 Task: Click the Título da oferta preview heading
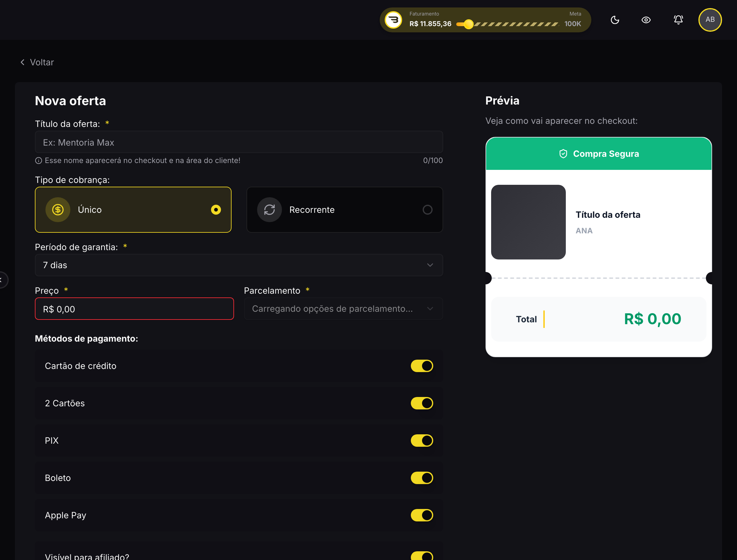608,215
